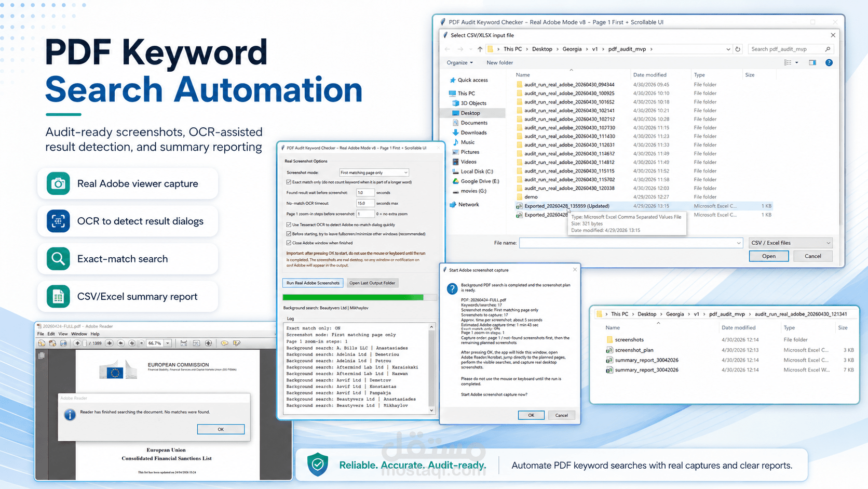868x489 pixels.
Task: Click Date modified column header
Action: (x=649, y=75)
